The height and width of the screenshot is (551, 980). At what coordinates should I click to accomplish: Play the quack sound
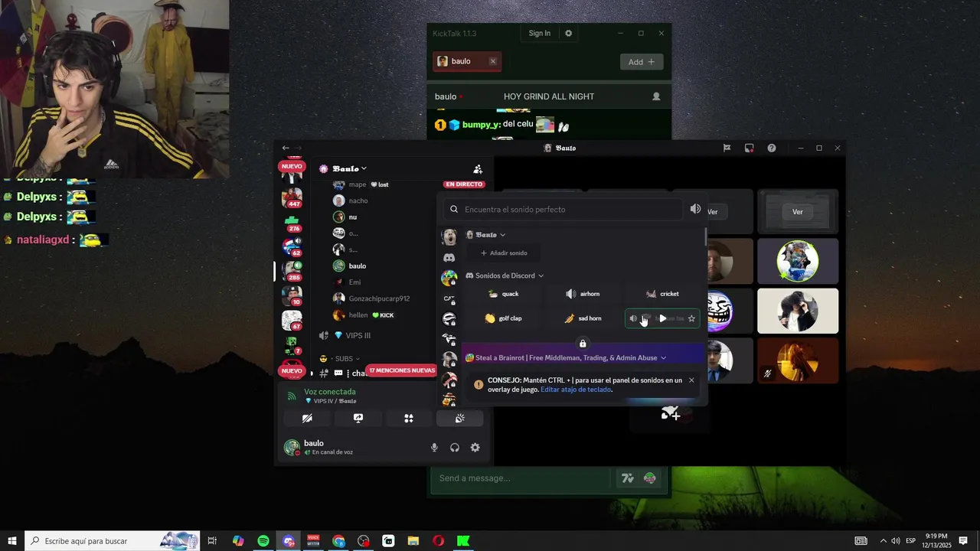click(x=504, y=294)
